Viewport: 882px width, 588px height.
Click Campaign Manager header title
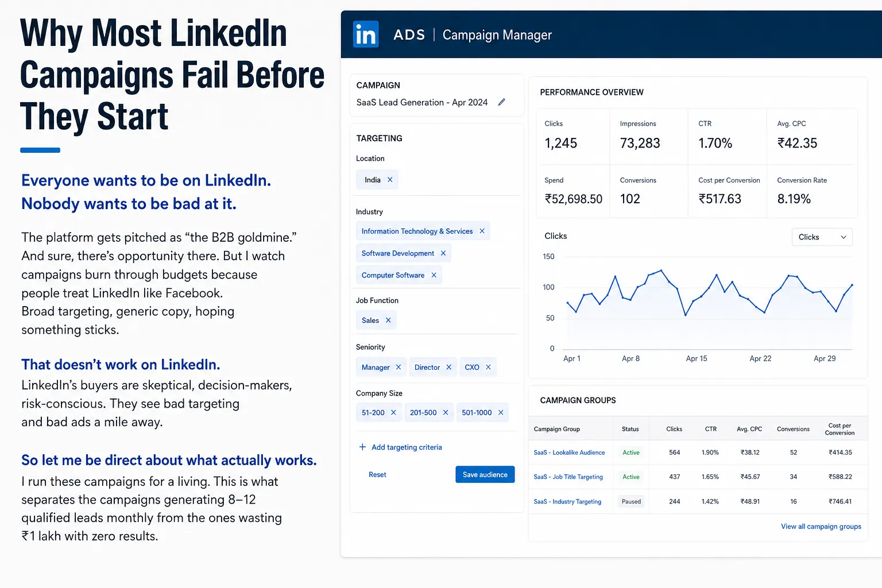tap(497, 35)
